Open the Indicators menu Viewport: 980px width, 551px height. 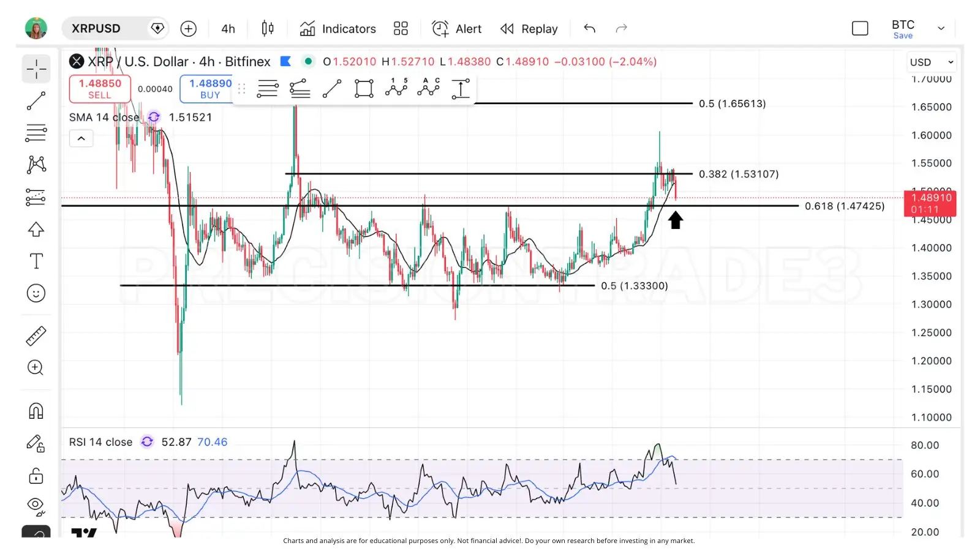tap(337, 28)
